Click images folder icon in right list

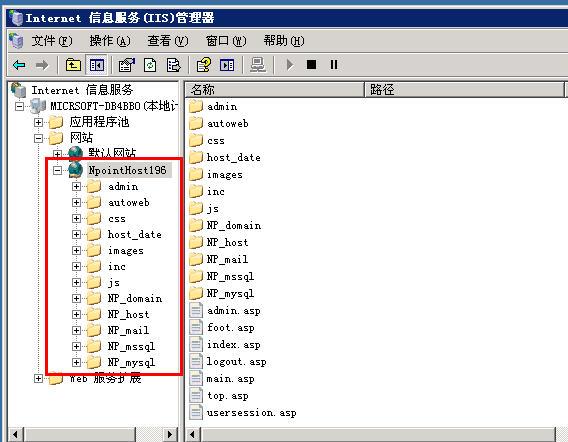click(196, 175)
